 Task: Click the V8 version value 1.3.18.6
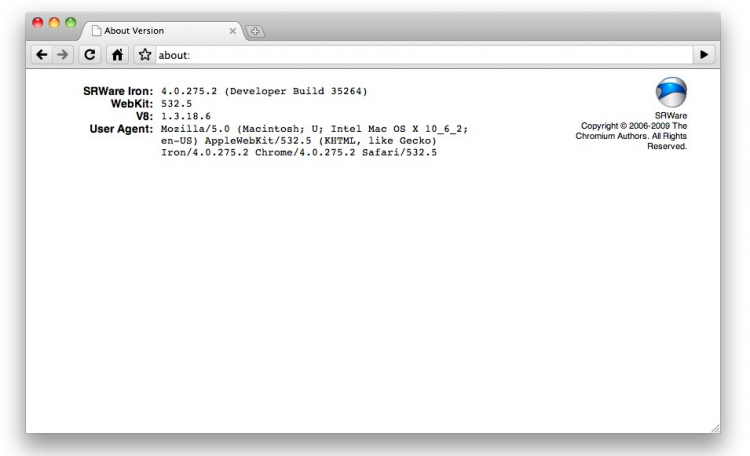click(x=188, y=116)
